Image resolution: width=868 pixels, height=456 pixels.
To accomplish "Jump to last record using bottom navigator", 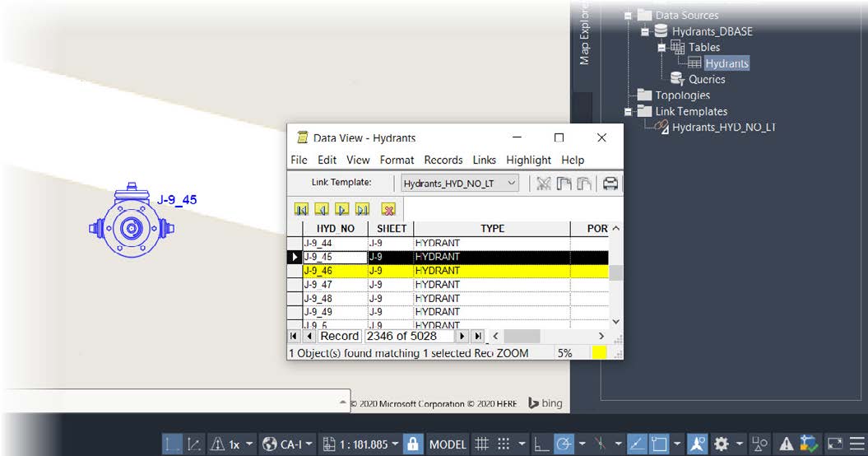I will (478, 336).
